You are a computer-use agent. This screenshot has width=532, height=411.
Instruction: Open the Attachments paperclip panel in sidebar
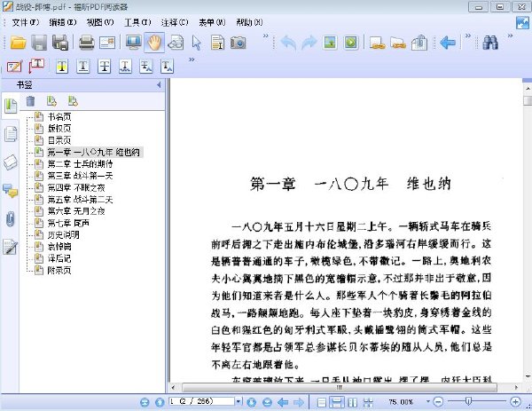pyautogui.click(x=11, y=219)
